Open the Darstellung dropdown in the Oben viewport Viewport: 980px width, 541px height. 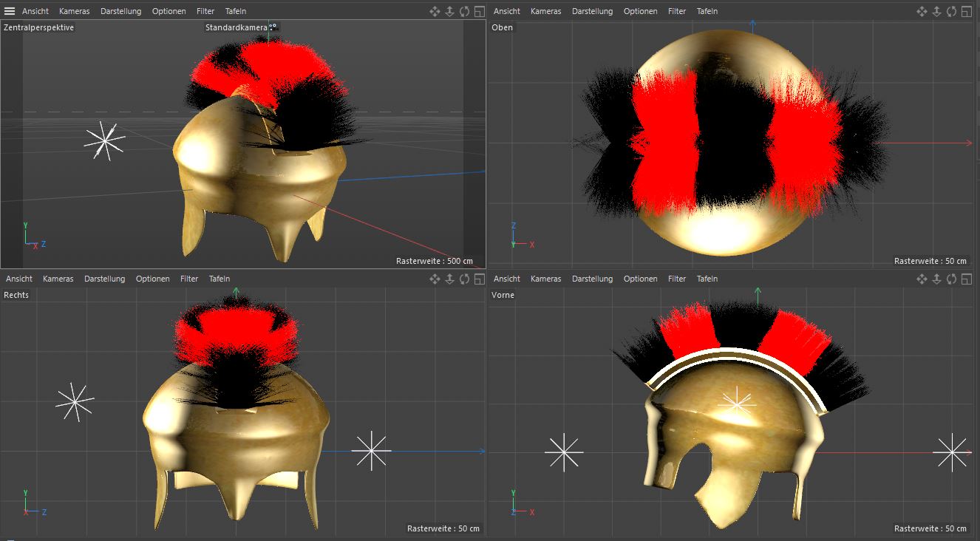pos(592,11)
